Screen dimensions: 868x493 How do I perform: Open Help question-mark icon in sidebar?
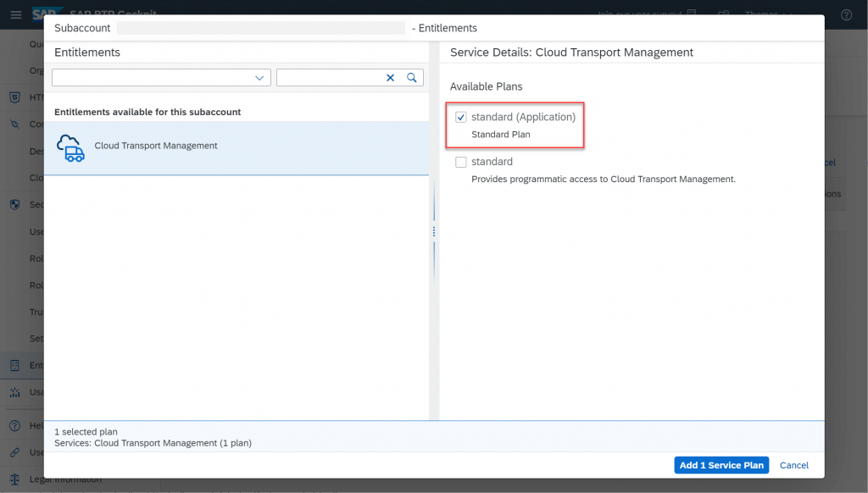[x=15, y=425]
